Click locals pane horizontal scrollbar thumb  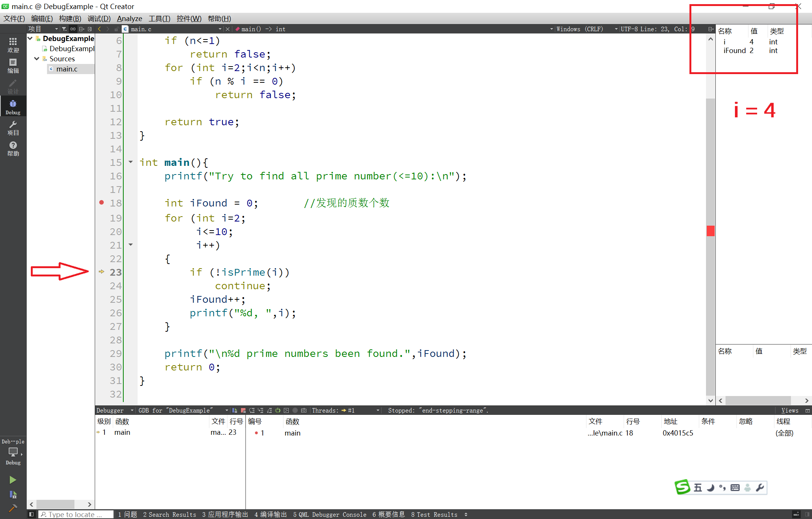[x=758, y=401]
